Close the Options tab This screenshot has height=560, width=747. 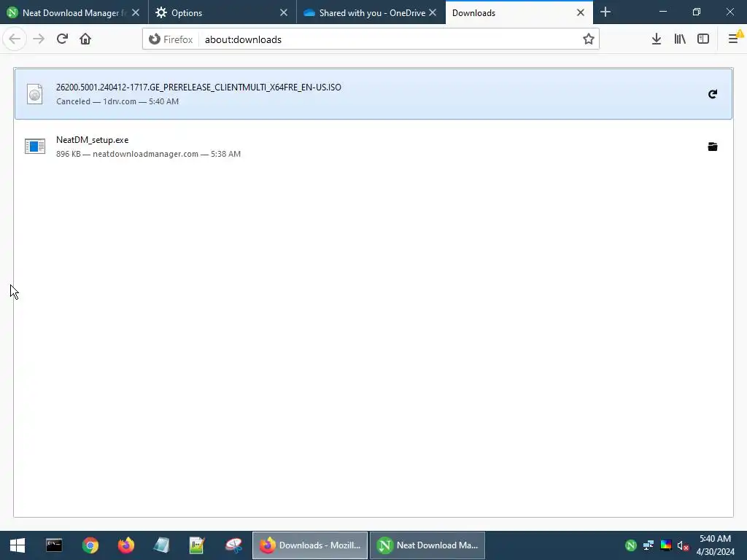click(284, 13)
